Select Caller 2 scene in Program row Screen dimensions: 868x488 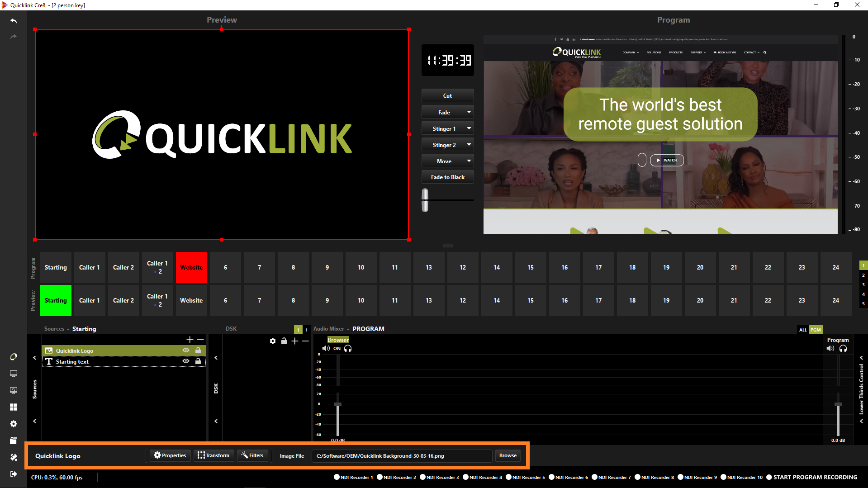click(123, 267)
